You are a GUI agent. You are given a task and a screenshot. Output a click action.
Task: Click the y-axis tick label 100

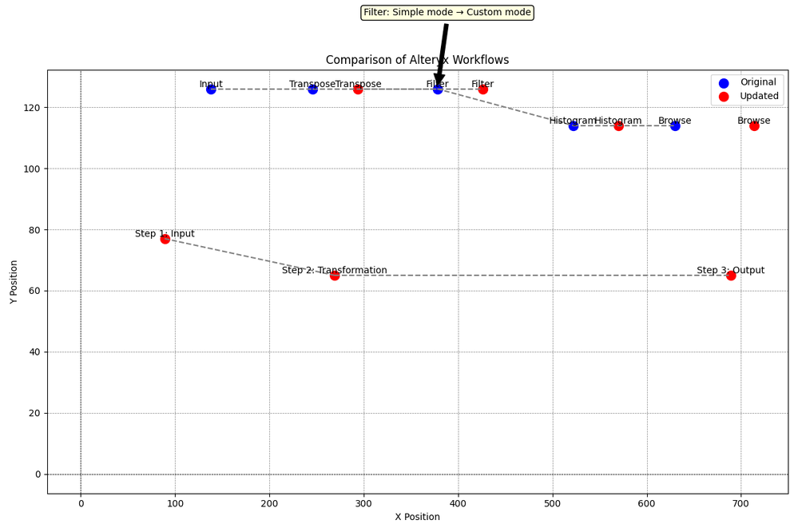(33, 169)
